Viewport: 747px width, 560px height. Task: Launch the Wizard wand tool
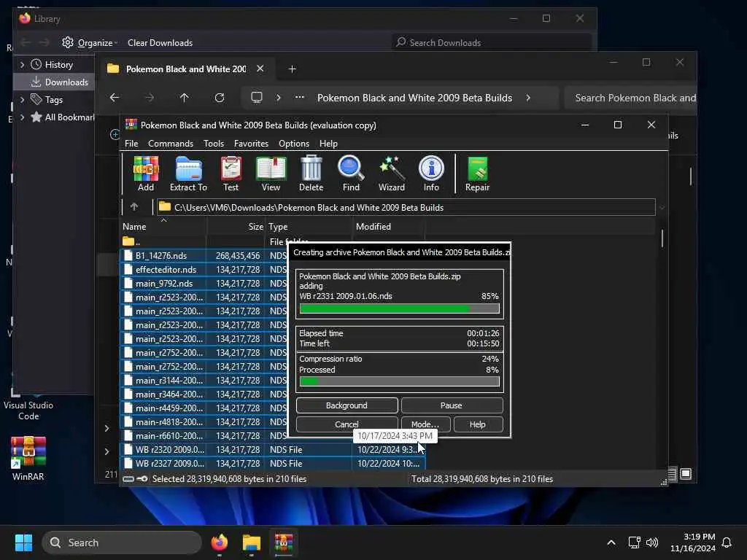tap(392, 174)
